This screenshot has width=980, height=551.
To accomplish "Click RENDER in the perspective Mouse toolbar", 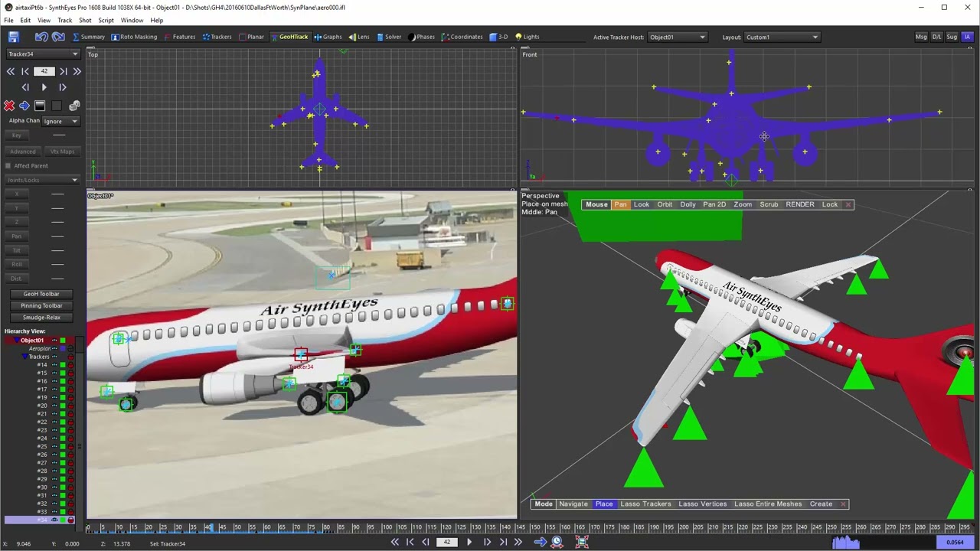I will tap(800, 204).
